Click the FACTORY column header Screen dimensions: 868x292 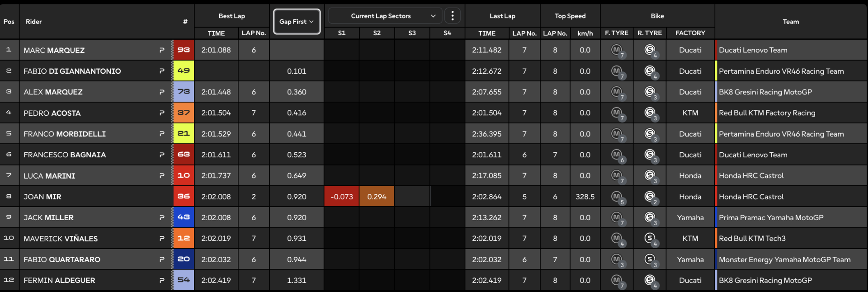(x=690, y=33)
